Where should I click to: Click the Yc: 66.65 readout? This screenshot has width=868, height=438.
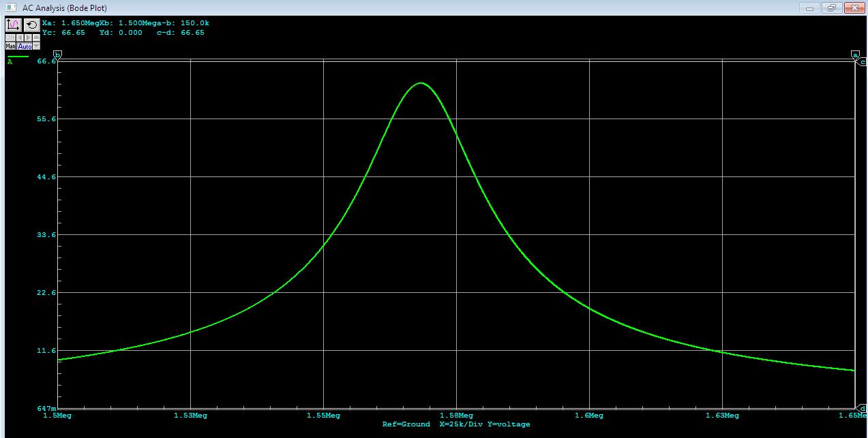pyautogui.click(x=63, y=33)
